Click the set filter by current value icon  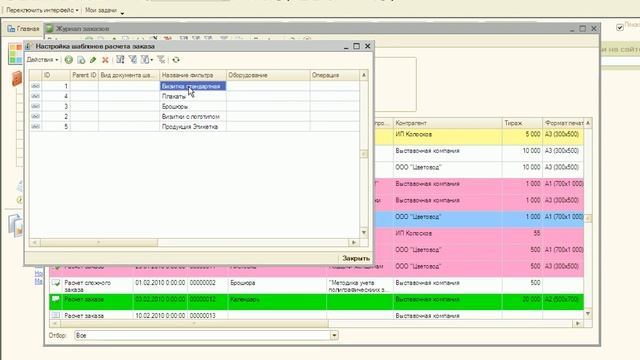click(x=120, y=60)
